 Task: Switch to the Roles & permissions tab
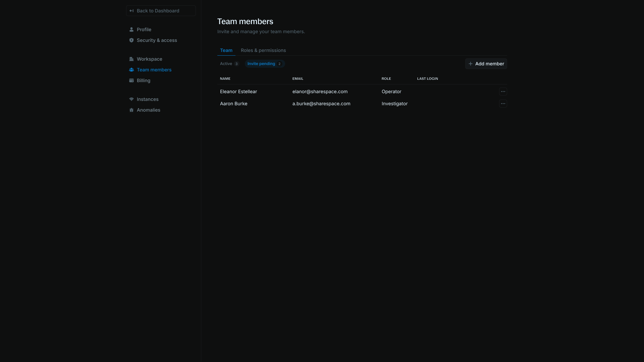[x=263, y=50]
